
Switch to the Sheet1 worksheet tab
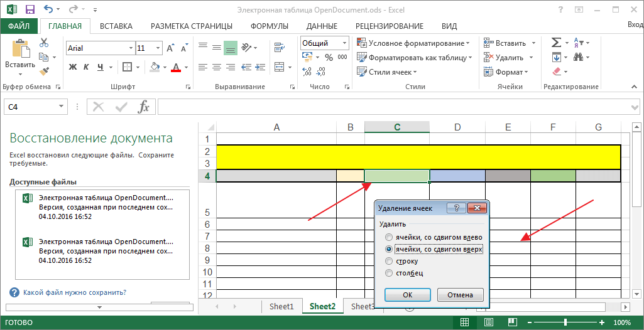tap(281, 307)
